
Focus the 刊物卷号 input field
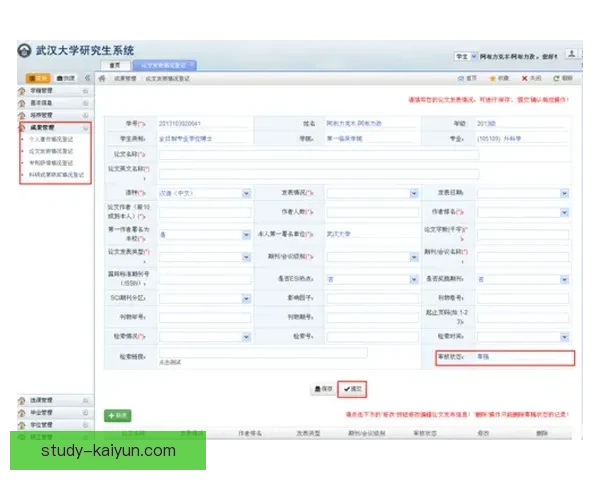523,298
